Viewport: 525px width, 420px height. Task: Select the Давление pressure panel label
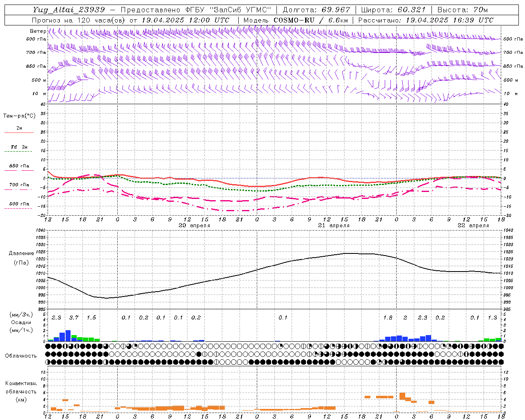pyautogui.click(x=21, y=253)
